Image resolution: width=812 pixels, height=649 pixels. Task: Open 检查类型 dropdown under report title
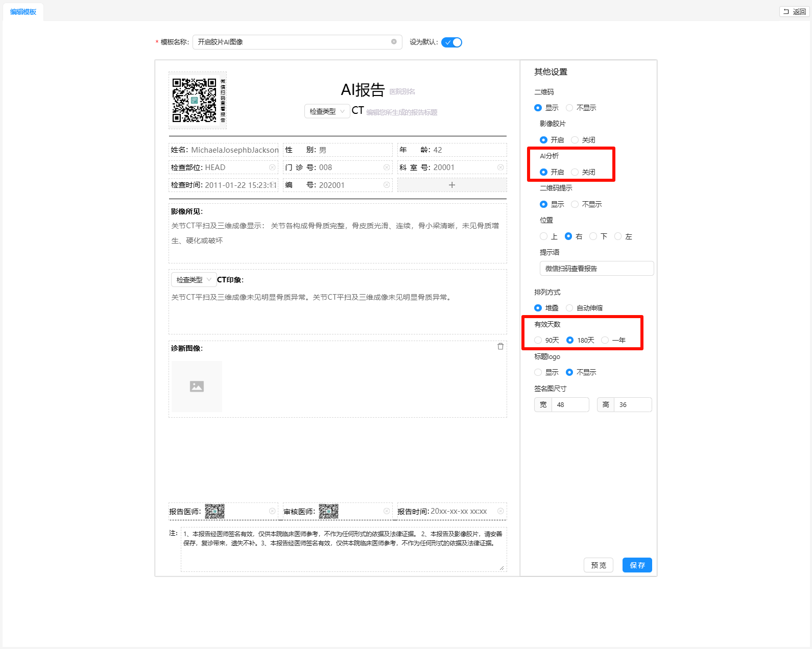click(x=327, y=111)
